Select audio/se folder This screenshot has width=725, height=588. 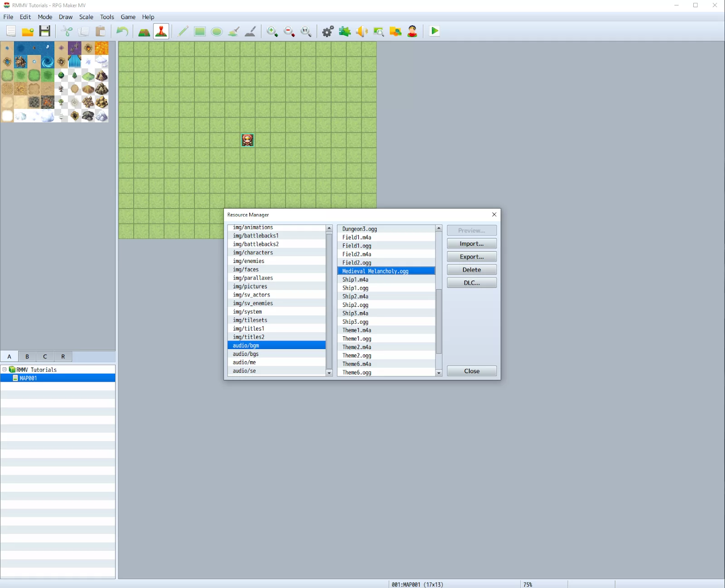(x=276, y=371)
